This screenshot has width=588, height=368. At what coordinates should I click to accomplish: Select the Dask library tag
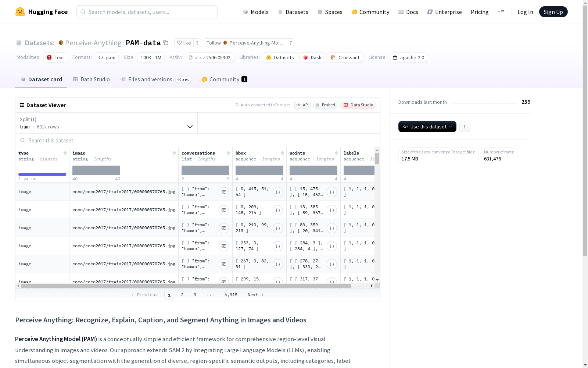[x=312, y=57]
